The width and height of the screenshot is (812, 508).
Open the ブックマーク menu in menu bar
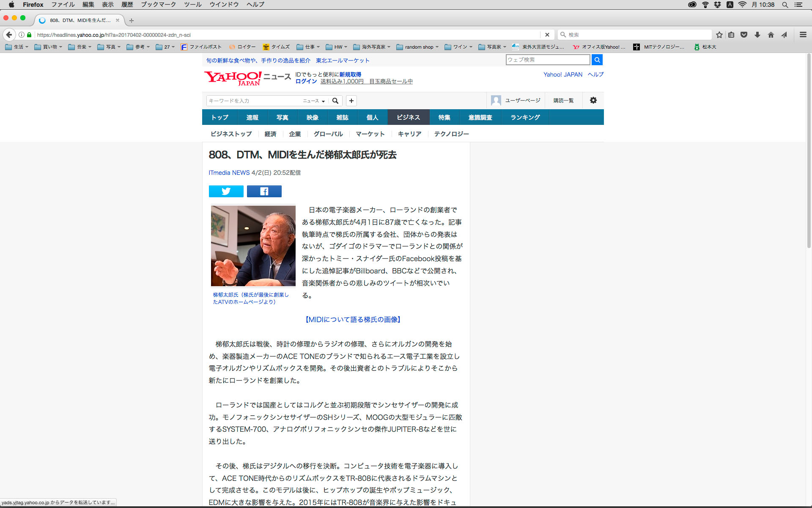tap(158, 5)
